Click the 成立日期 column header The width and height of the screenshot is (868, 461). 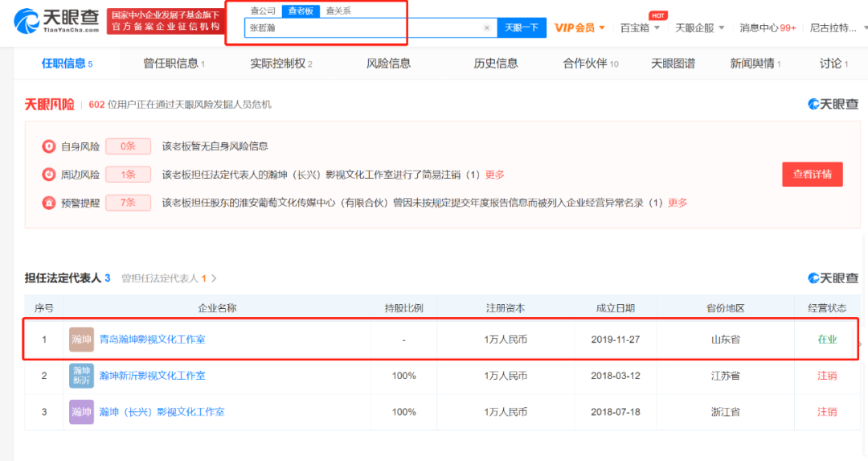tap(616, 308)
